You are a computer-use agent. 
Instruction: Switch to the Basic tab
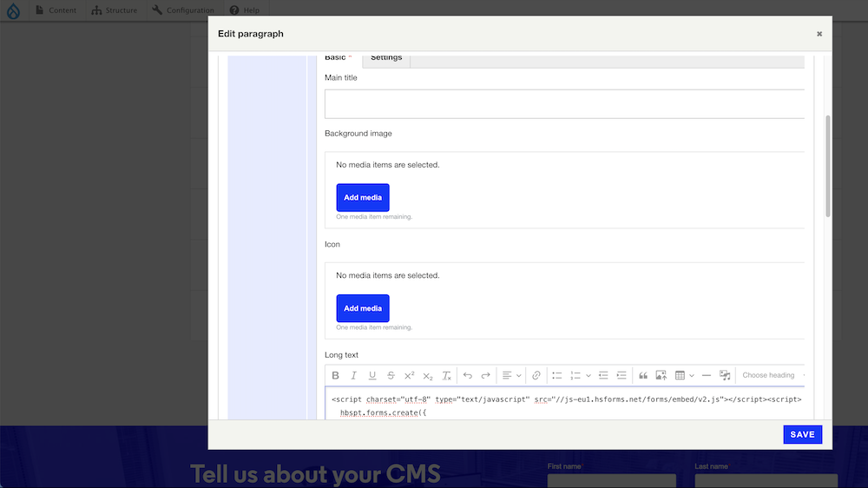point(339,59)
